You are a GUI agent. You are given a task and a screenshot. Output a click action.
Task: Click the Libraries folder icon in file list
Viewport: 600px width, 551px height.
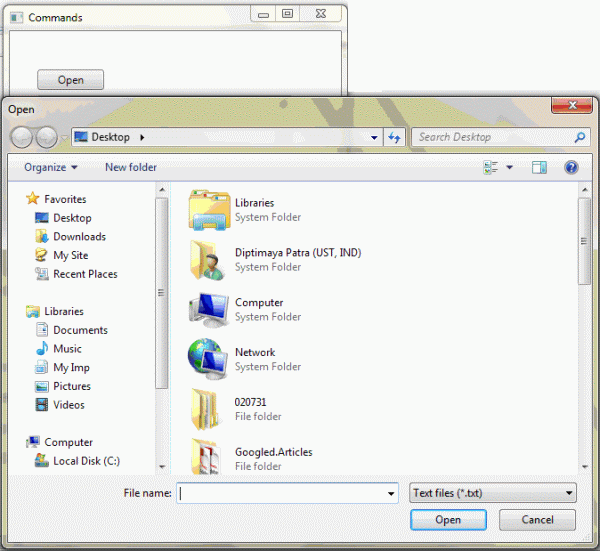[x=209, y=210]
